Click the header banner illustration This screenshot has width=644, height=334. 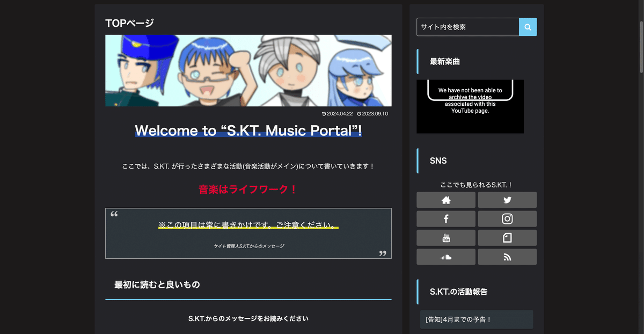coord(248,70)
